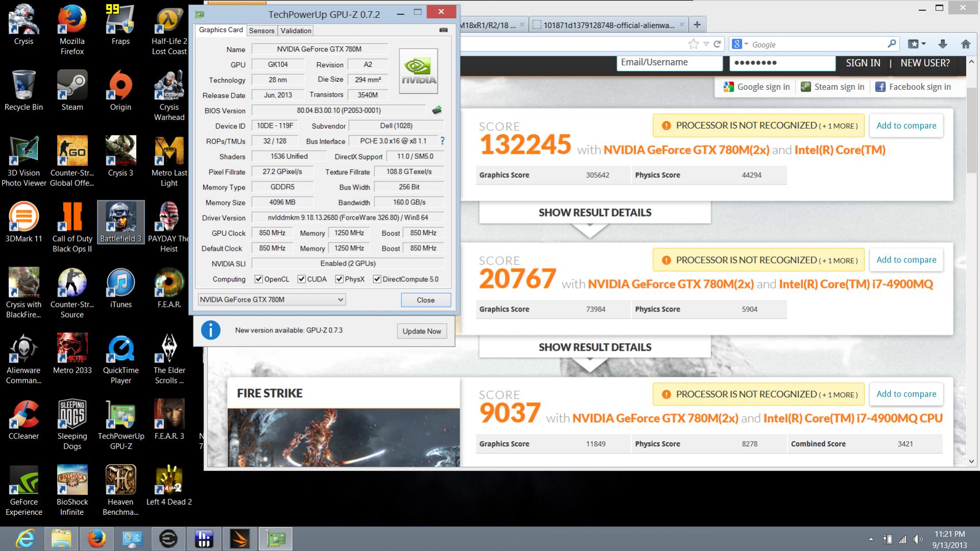Image resolution: width=980 pixels, height=551 pixels.
Task: Click Update Now in GPU-Z notice
Action: (x=421, y=331)
